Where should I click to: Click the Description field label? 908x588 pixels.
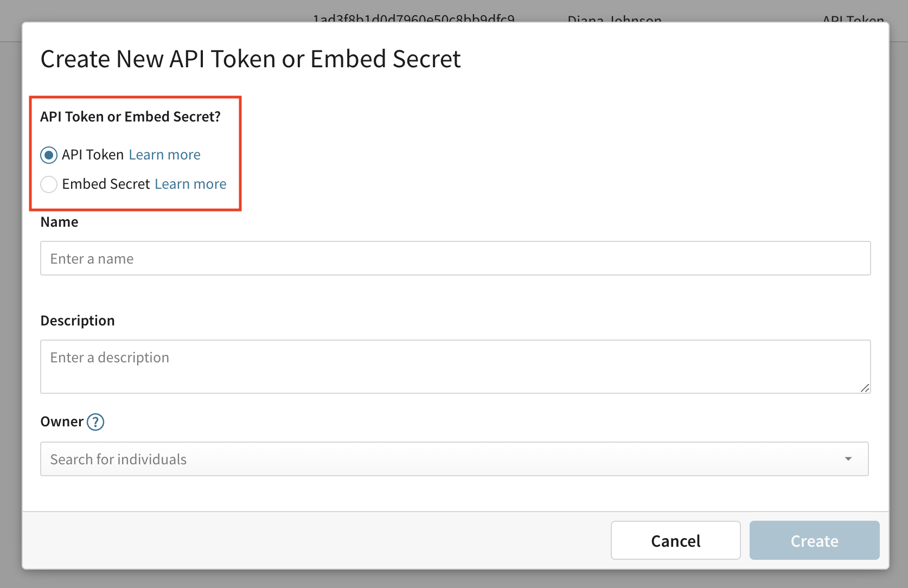78,321
